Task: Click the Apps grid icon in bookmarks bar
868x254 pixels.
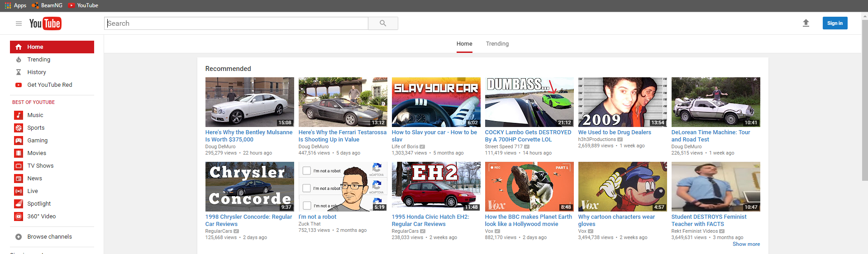Action: (x=8, y=5)
